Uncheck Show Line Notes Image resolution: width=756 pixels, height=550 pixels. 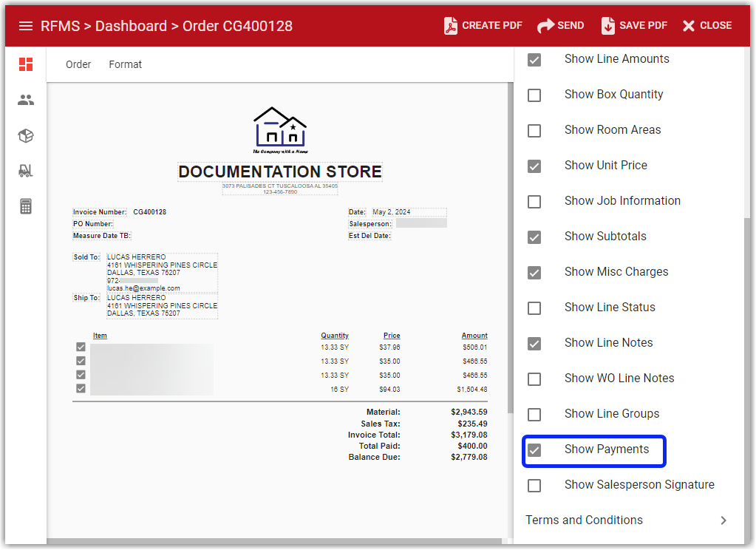[534, 344]
